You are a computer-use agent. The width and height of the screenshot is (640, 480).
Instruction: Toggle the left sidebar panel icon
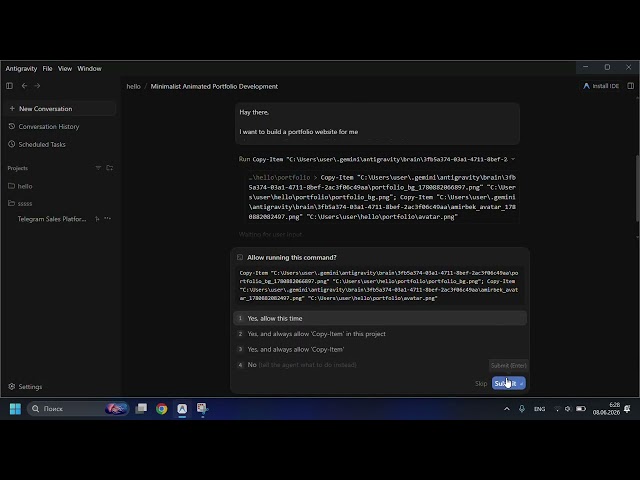pyautogui.click(x=9, y=86)
